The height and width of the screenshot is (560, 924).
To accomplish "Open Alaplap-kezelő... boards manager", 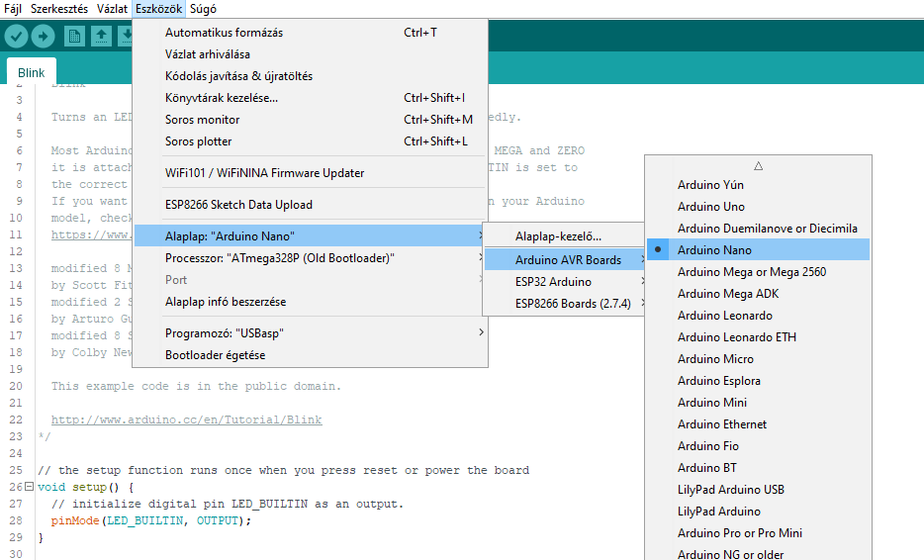I will (x=564, y=236).
